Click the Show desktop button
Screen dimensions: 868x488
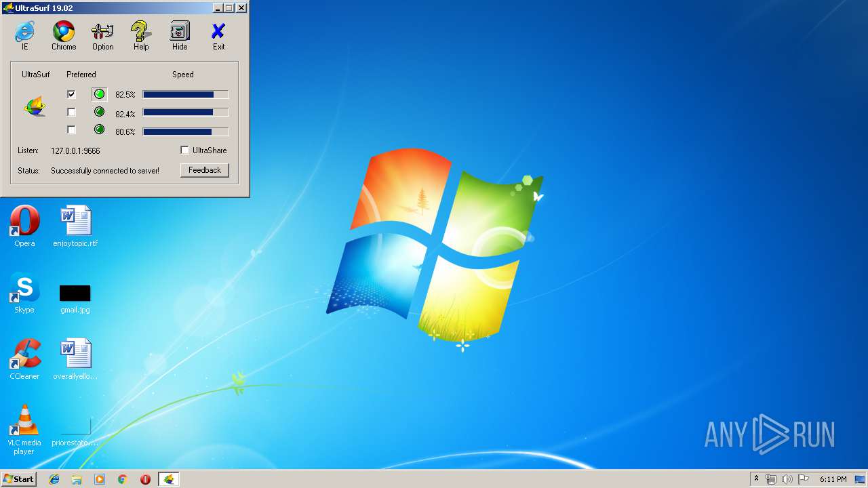tap(860, 479)
